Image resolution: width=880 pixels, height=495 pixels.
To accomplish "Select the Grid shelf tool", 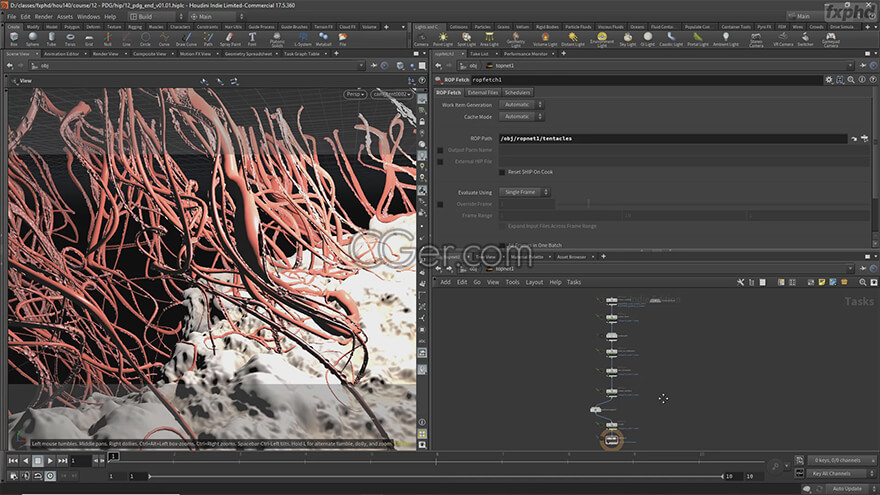I will [89, 39].
